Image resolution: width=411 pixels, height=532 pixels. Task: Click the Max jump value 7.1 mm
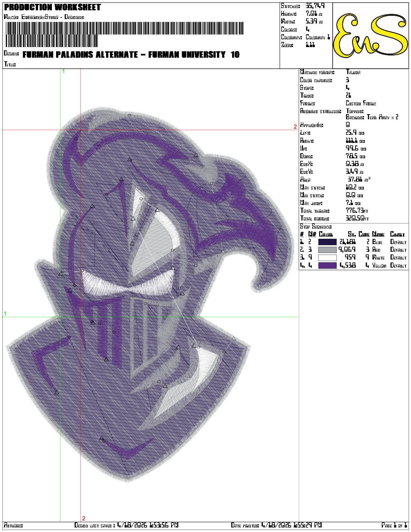coord(353,203)
